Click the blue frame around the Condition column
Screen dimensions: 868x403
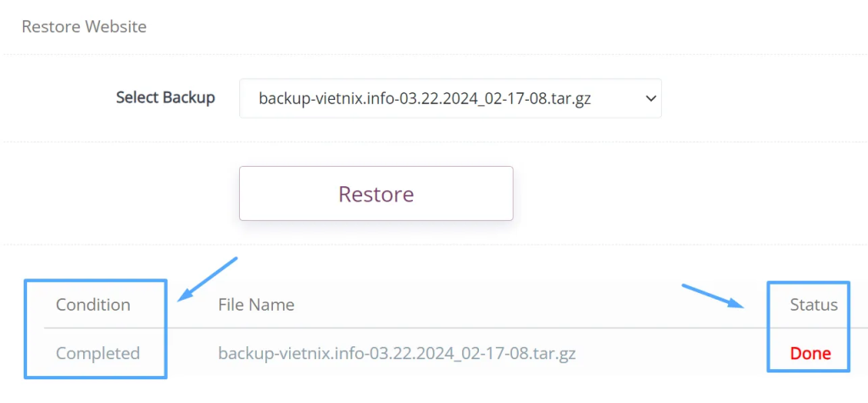(26, 328)
